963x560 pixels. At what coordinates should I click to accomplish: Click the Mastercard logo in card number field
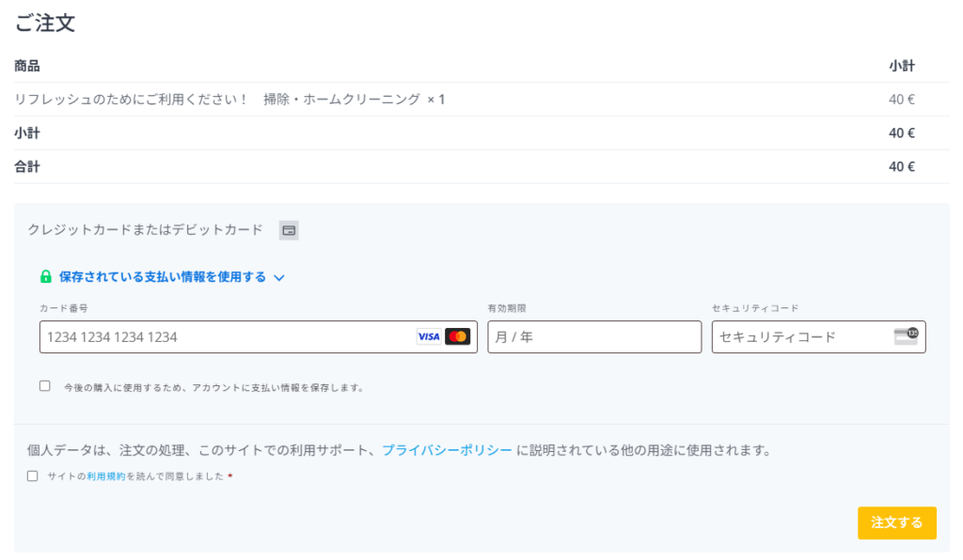pyautogui.click(x=458, y=336)
